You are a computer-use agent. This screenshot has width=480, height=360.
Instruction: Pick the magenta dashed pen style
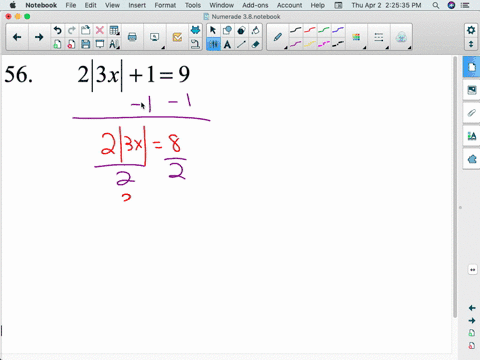point(324,44)
